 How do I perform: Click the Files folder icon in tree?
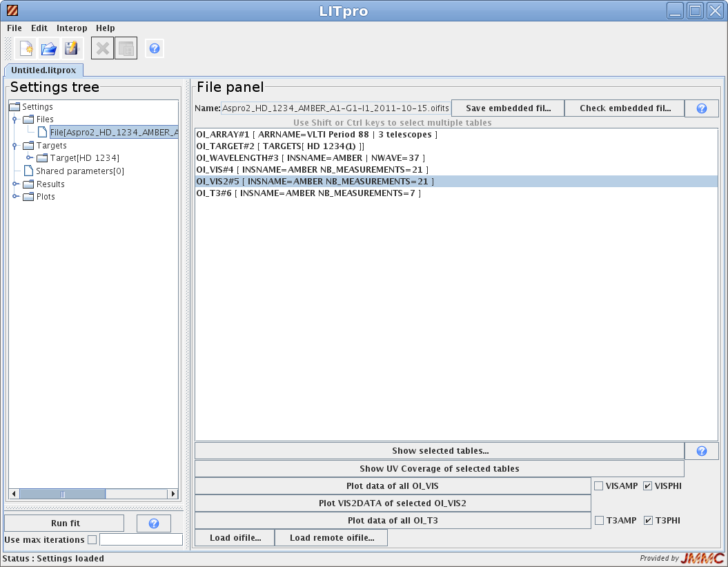pyautogui.click(x=29, y=119)
